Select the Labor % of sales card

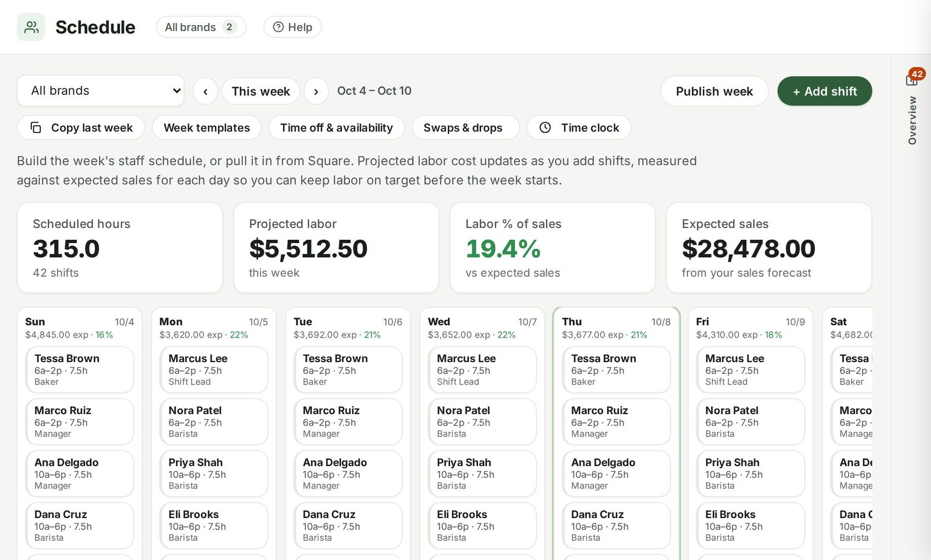pyautogui.click(x=552, y=248)
